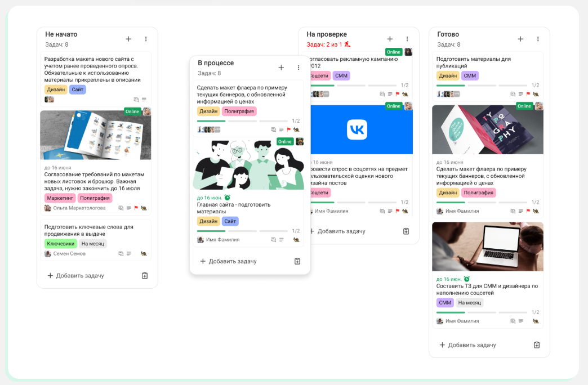Image resolution: width=588 pixels, height=385 pixels.
Task: Open three-dot menu of В процессе column
Action: 299,68
